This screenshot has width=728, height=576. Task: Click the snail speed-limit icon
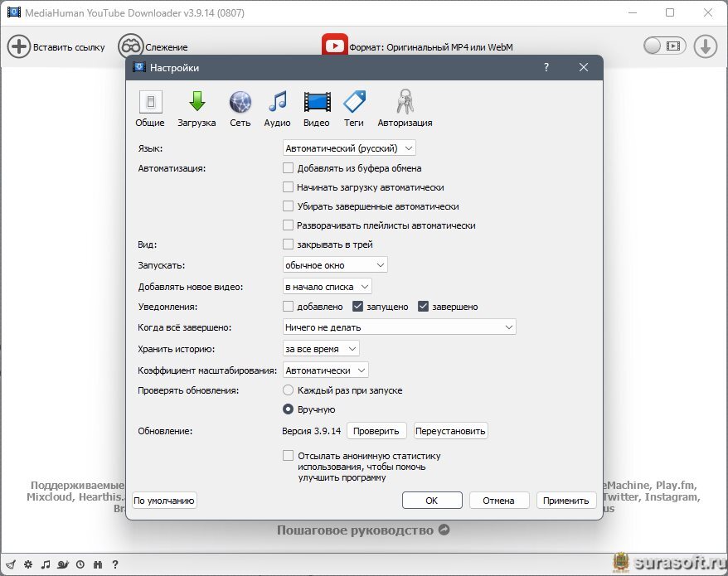63,564
